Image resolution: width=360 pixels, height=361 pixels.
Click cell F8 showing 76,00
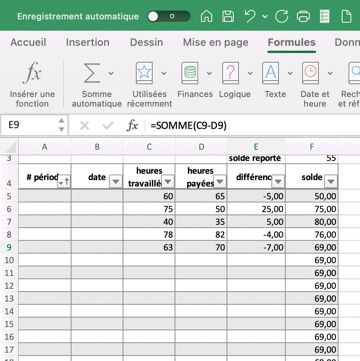click(x=312, y=235)
